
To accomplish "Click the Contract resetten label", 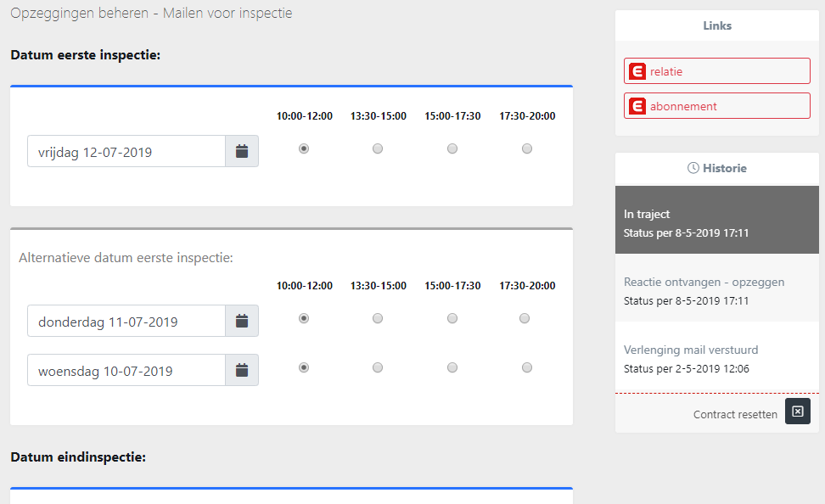I will [x=735, y=415].
